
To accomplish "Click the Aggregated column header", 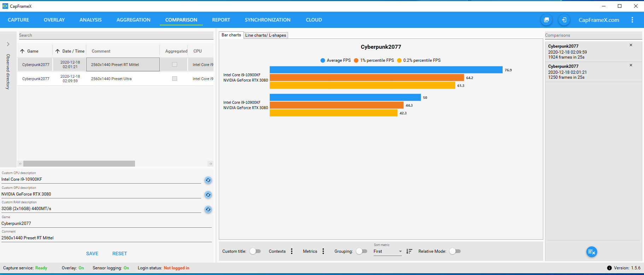I will coord(176,51).
